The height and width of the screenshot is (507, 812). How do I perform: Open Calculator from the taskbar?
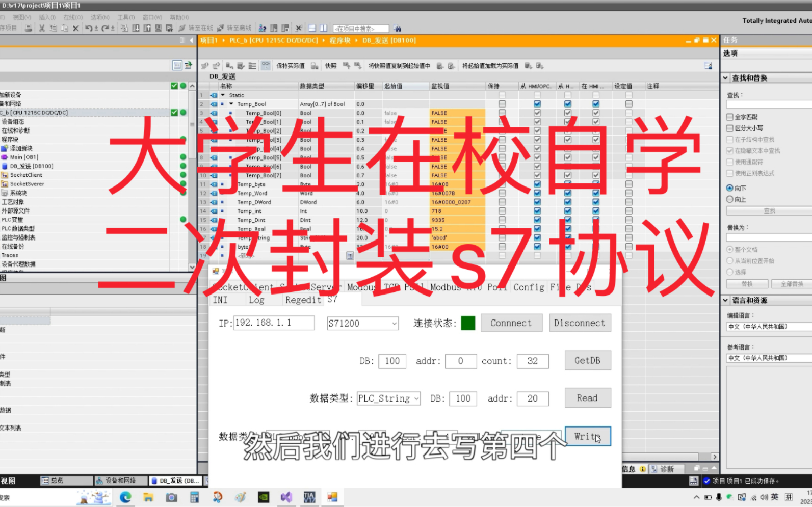tap(194, 497)
